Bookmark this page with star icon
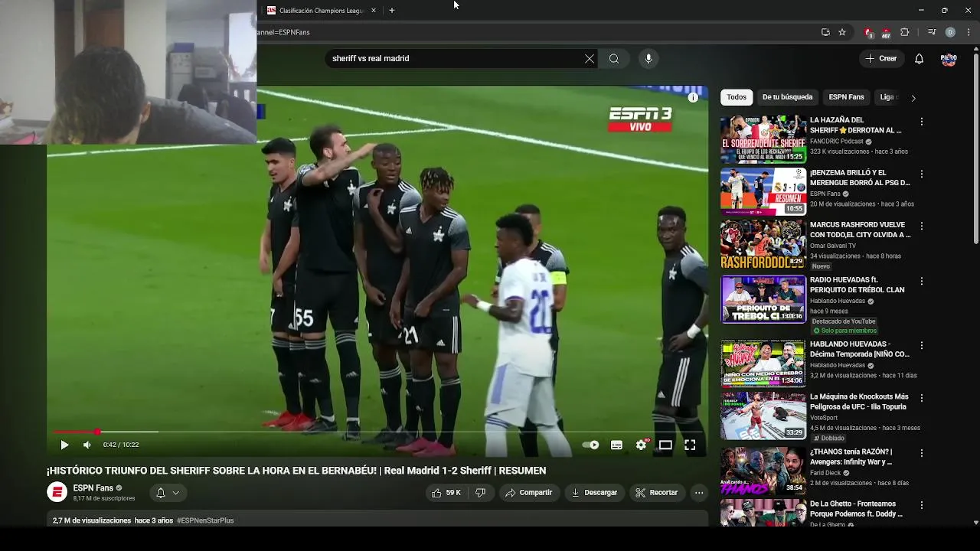Screen dimensions: 980x551 coord(842,32)
